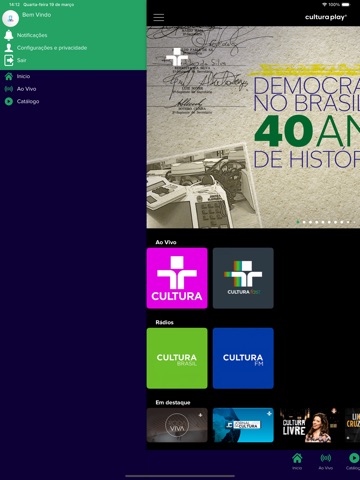Open the Cultura retro rainbow-logo live tile

coord(243,278)
